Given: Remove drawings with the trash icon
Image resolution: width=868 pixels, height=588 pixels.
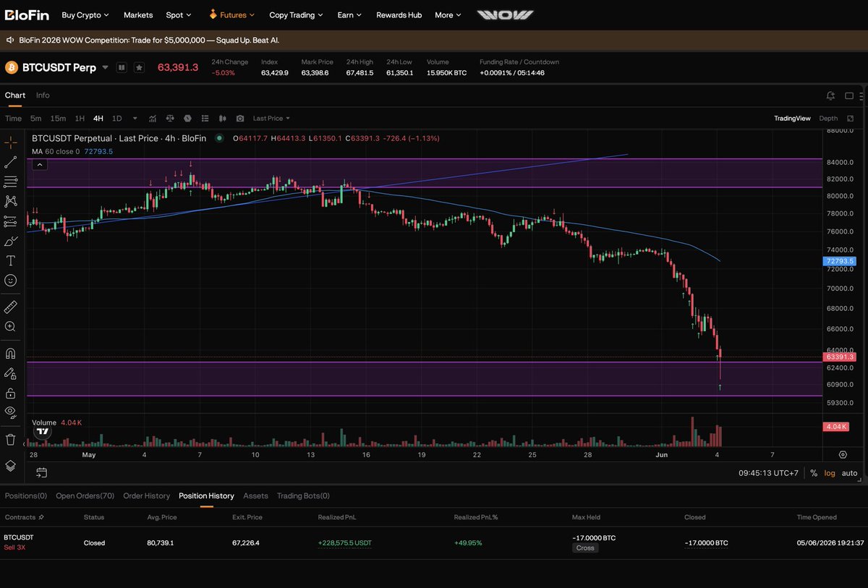Looking at the screenshot, I should 11,439.
